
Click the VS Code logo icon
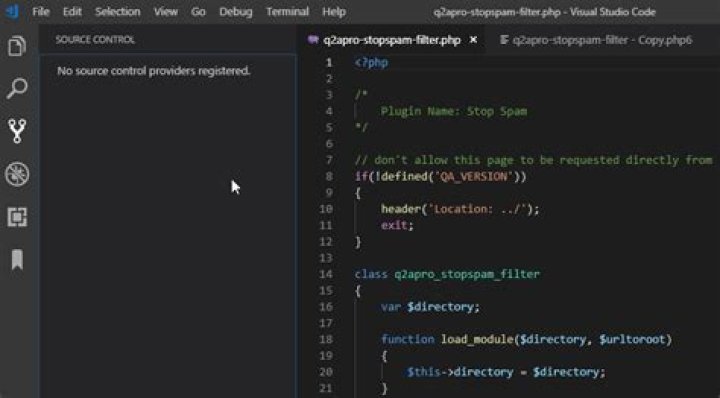point(12,11)
